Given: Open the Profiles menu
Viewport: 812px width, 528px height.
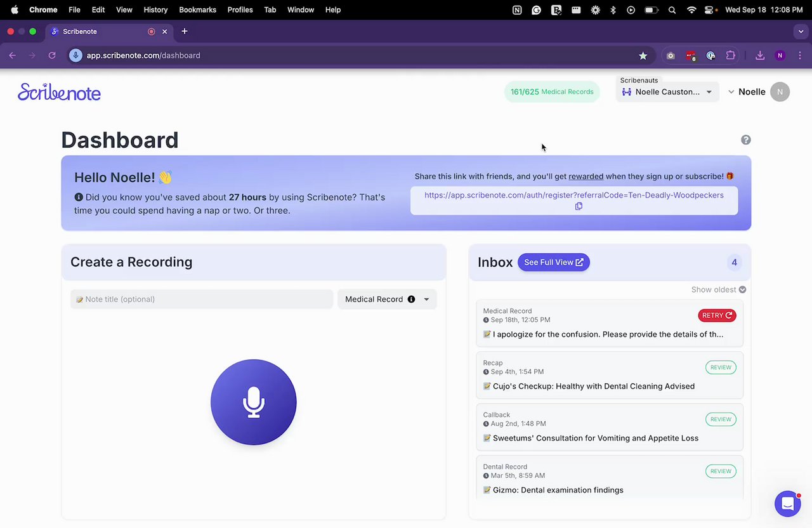Looking at the screenshot, I should pyautogui.click(x=240, y=10).
